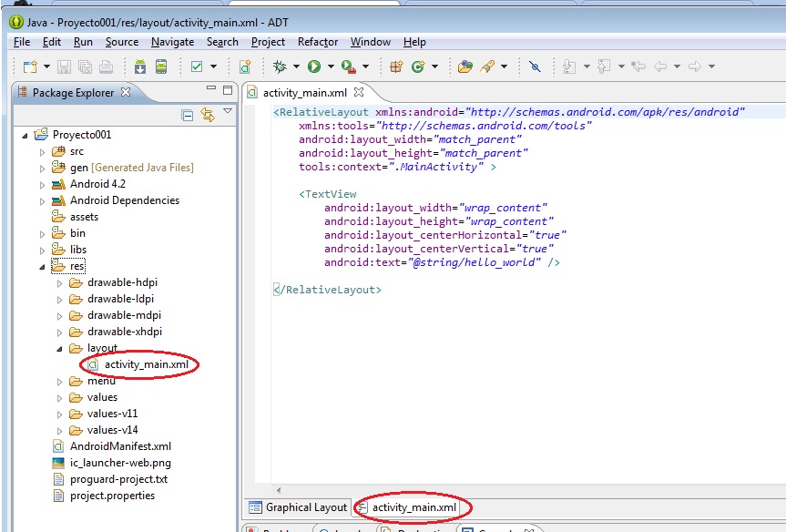Switch to the Graphical Layout tab
The width and height of the screenshot is (786, 532).
pos(298,507)
